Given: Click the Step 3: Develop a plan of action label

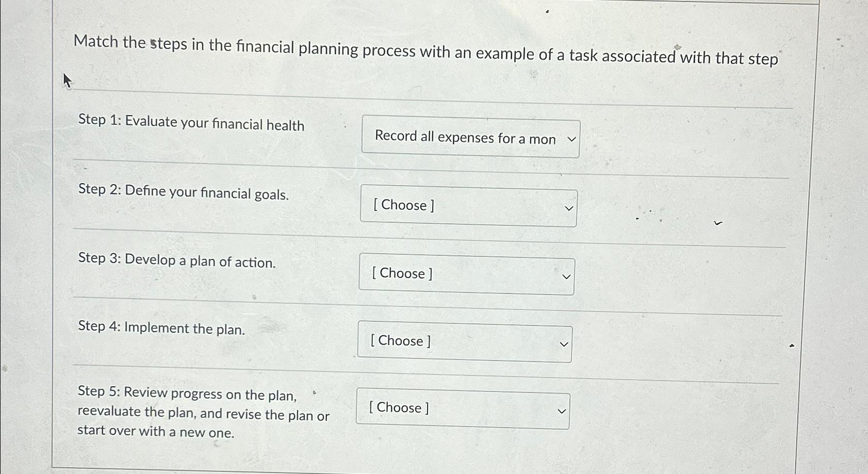Looking at the screenshot, I should click(176, 261).
